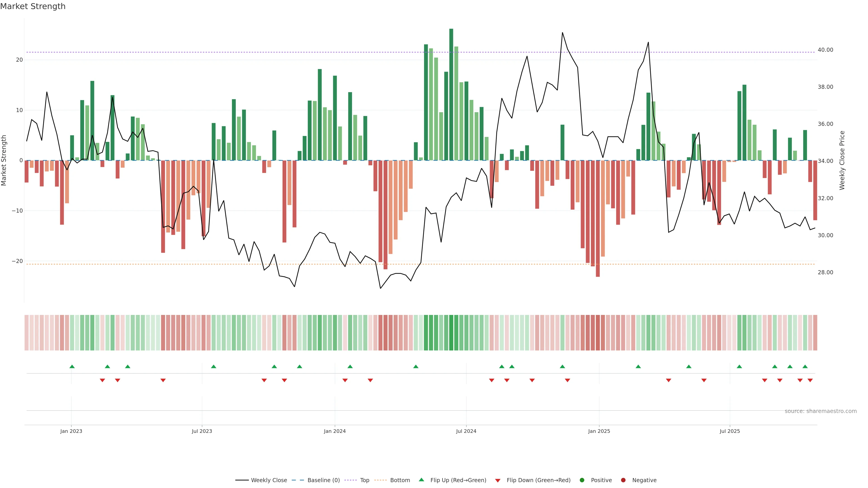868x488 pixels.
Task: Click the green Flip Up legend triangle
Action: [x=421, y=480]
